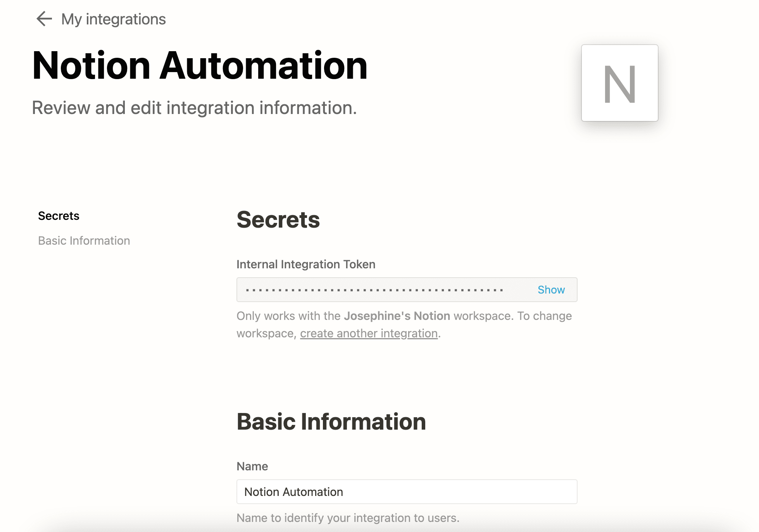759x532 pixels.
Task: Click the Name input field
Action: click(407, 492)
